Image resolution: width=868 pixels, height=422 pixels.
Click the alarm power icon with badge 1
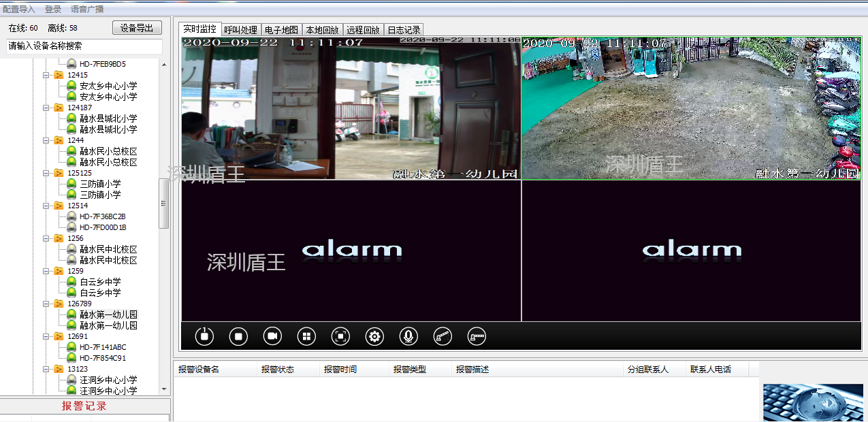click(x=204, y=336)
